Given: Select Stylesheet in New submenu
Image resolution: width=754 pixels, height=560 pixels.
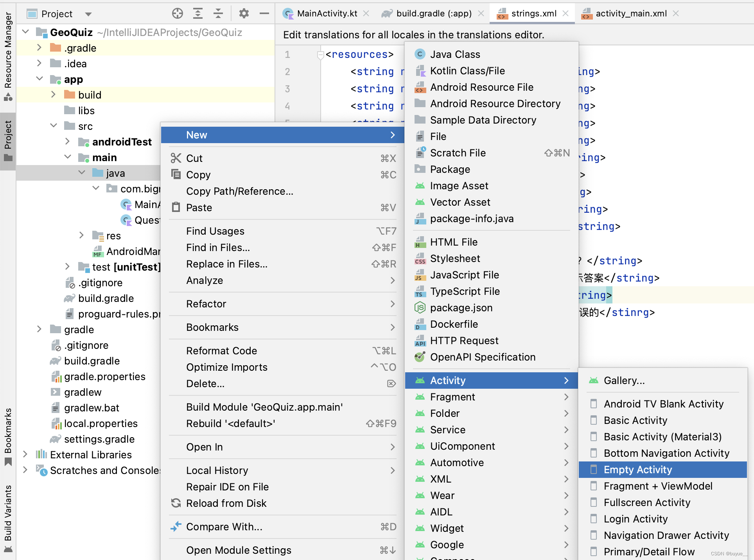Looking at the screenshot, I should tap(492, 258).
